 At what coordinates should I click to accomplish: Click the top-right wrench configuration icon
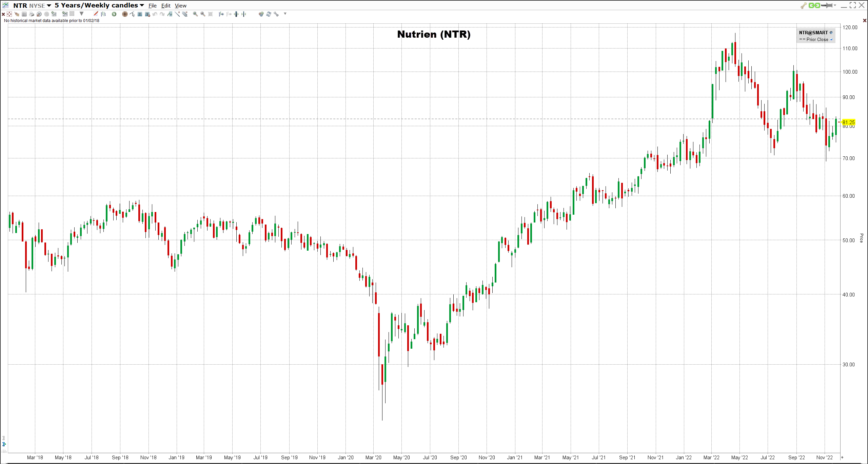coord(804,5)
